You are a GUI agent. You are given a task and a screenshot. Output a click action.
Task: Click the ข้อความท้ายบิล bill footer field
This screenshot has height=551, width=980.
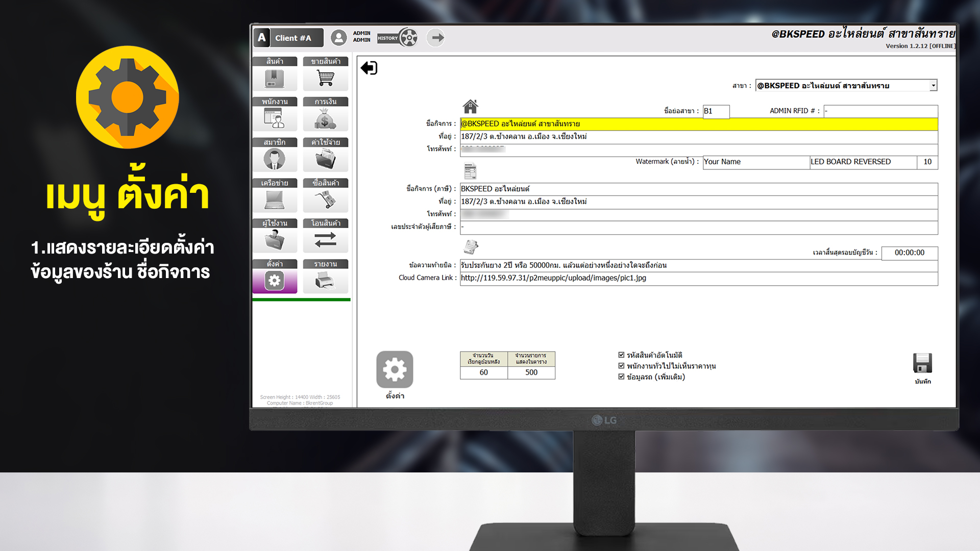point(699,266)
